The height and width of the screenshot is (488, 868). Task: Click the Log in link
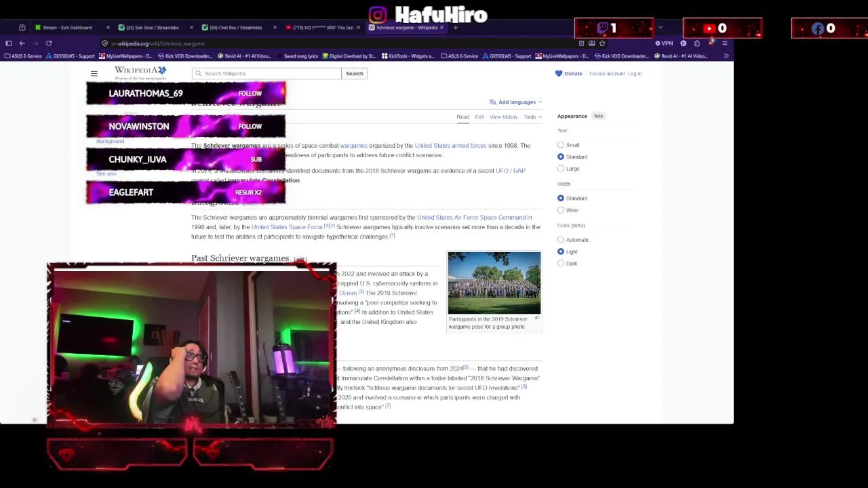[x=635, y=73]
